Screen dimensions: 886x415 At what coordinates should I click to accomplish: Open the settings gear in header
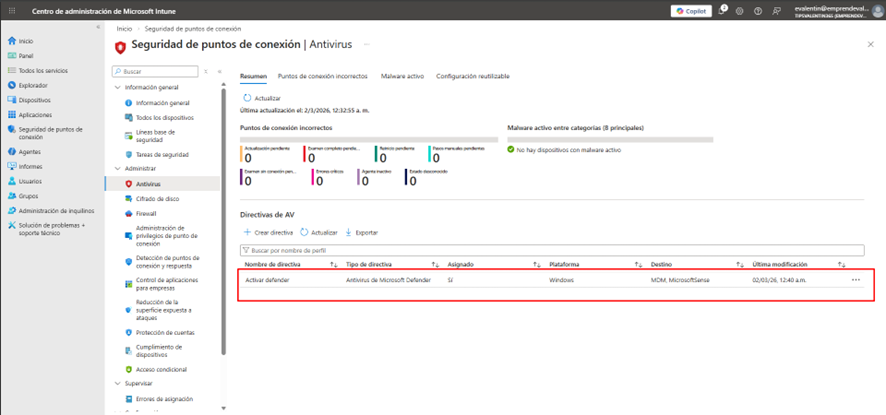coord(740,11)
